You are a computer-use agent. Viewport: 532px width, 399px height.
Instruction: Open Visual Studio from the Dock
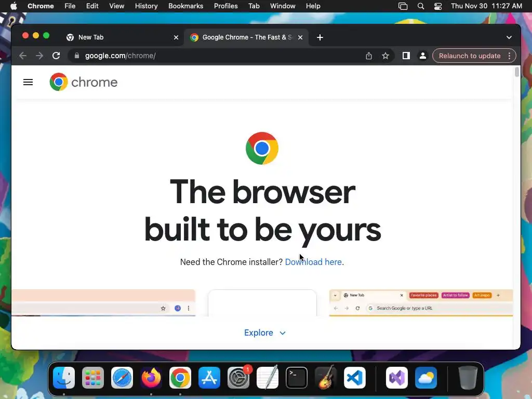pyautogui.click(x=397, y=378)
